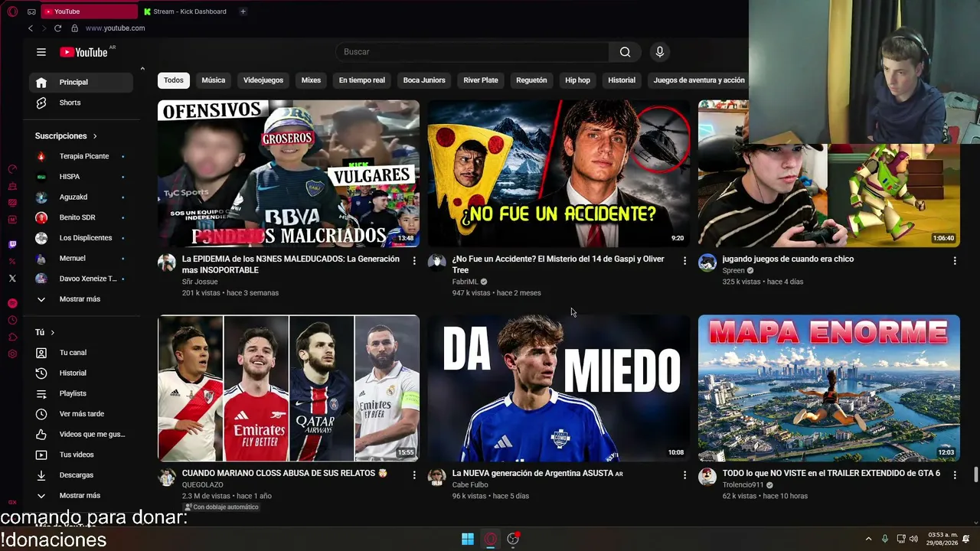Click the OBS Studio taskbar icon
The height and width of the screenshot is (551, 980).
click(513, 539)
